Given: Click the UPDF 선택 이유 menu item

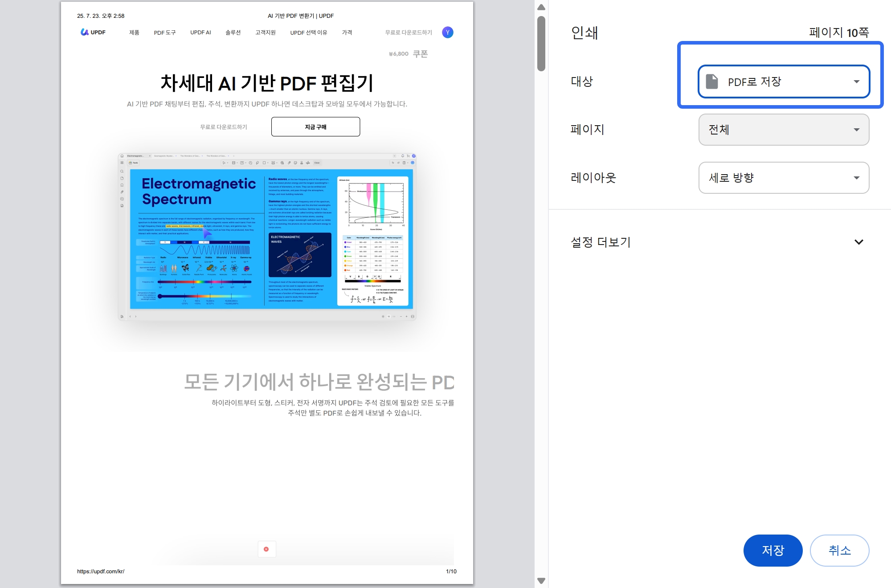Looking at the screenshot, I should [x=309, y=33].
